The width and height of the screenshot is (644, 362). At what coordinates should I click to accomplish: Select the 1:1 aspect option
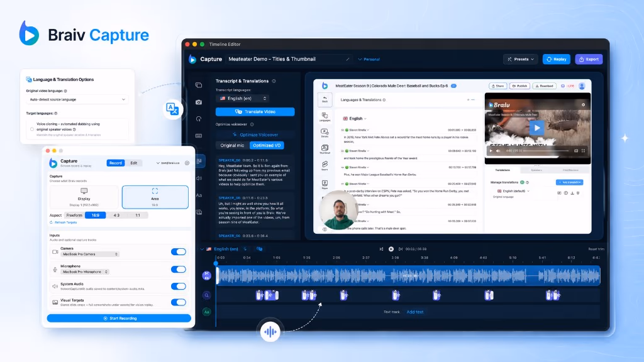[x=138, y=215]
